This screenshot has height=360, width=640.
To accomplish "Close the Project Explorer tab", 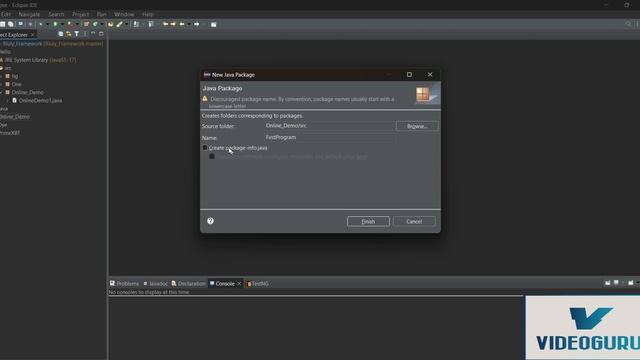I will pos(32,35).
